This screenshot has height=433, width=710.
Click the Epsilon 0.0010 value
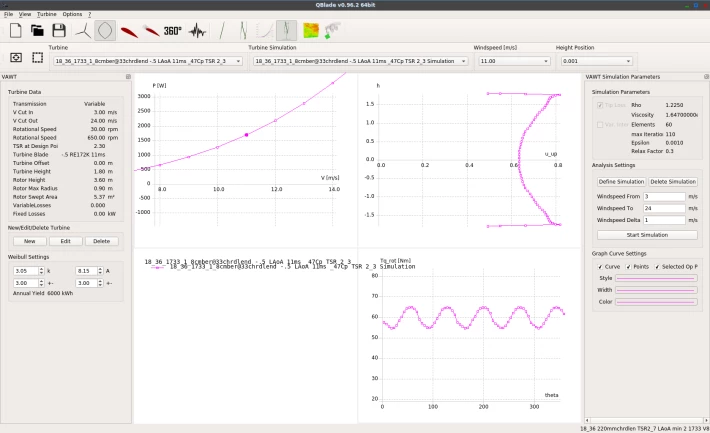674,143
